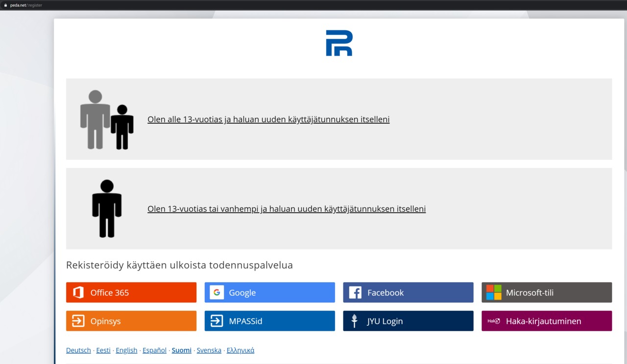Open the under 13 registration link

pyautogui.click(x=268, y=119)
